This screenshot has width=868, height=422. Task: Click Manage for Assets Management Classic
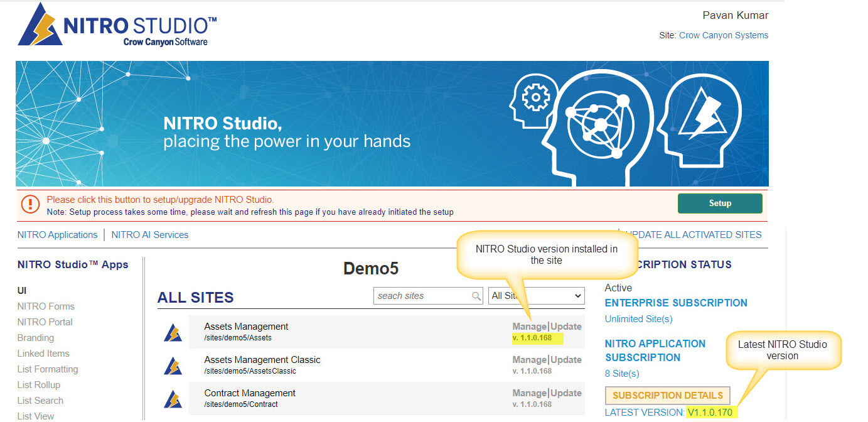coord(530,360)
